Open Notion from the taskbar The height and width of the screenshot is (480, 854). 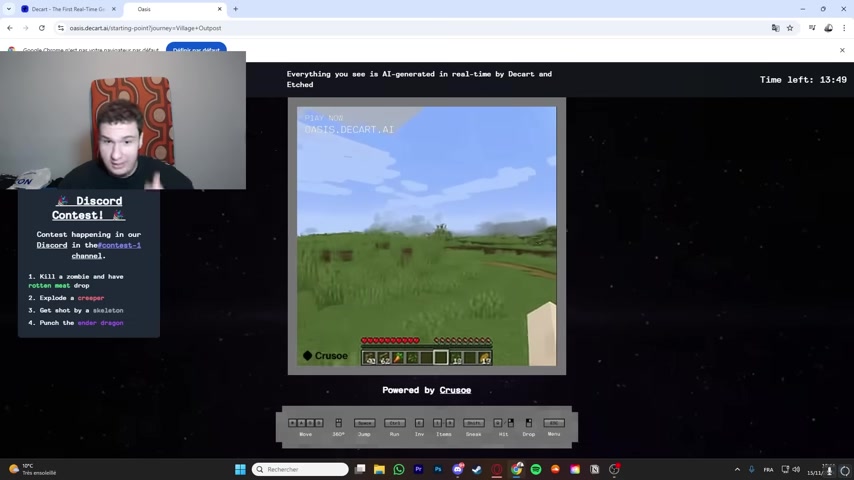(x=595, y=469)
